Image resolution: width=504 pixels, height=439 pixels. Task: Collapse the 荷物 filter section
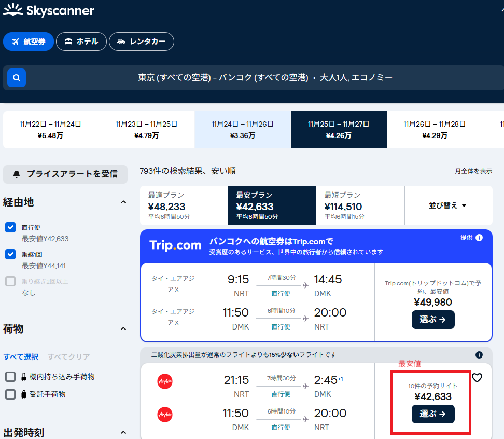123,328
